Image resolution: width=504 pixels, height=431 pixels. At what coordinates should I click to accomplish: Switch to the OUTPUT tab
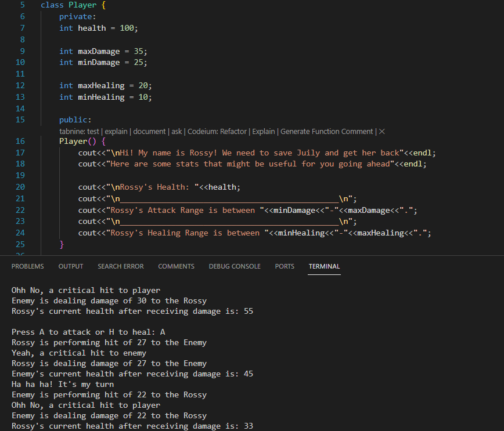pos(71,266)
